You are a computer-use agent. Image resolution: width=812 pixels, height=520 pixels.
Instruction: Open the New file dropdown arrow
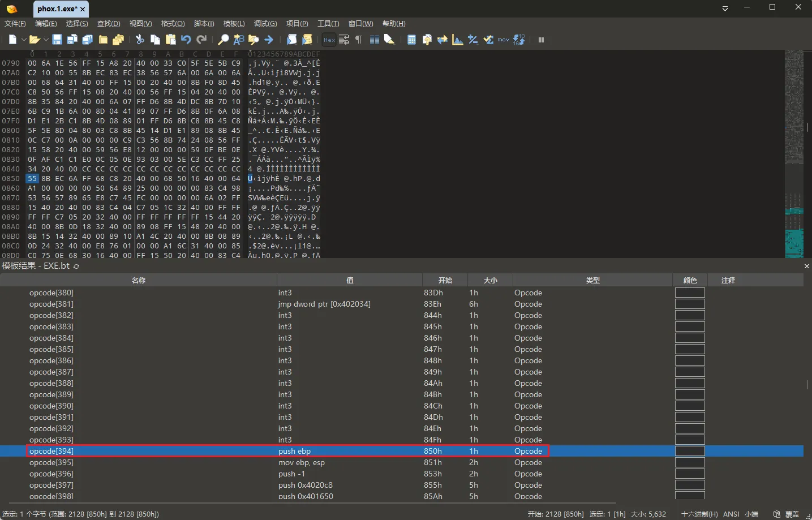(x=24, y=40)
